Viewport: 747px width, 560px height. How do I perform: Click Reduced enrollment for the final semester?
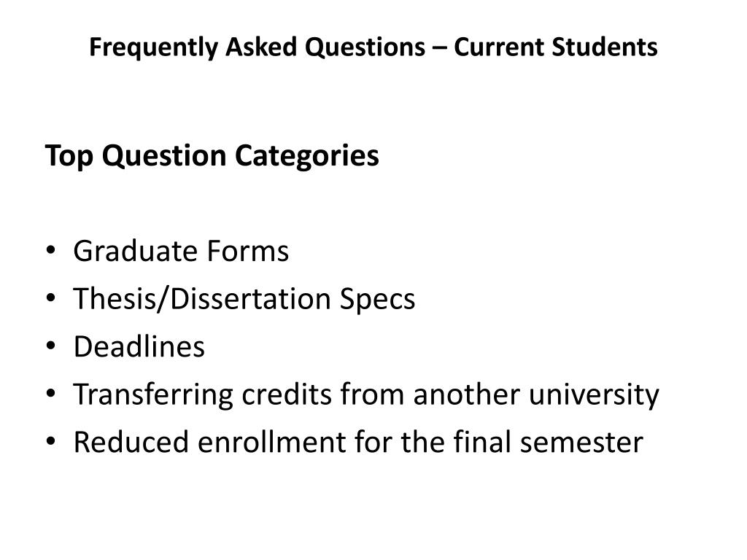[x=358, y=442]
